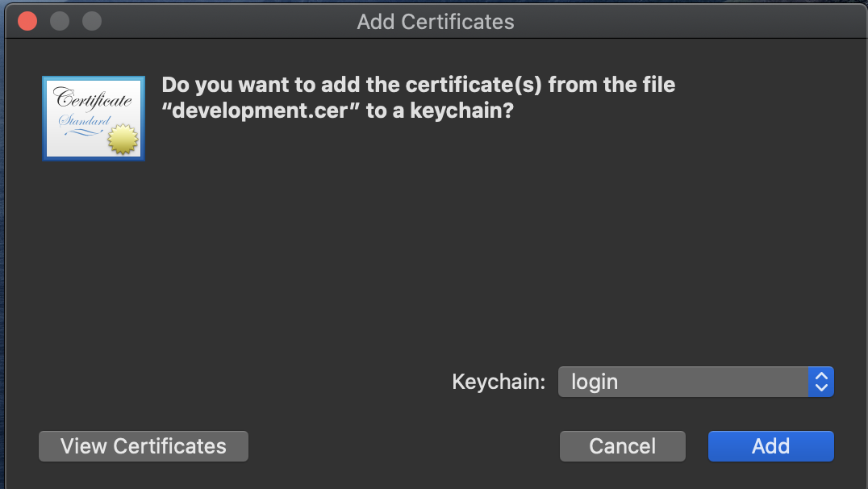Image resolution: width=868 pixels, height=489 pixels.
Task: Open the Keychain dropdown menu
Action: [695, 381]
